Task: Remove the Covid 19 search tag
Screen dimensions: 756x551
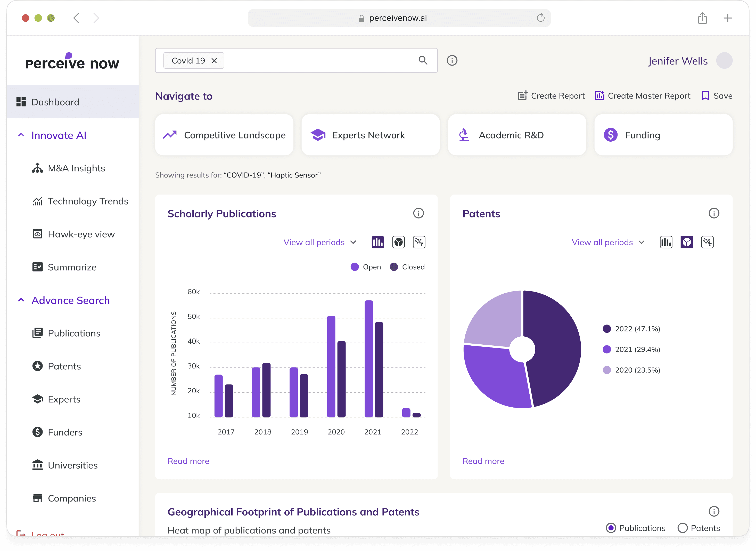Action: 214,61
